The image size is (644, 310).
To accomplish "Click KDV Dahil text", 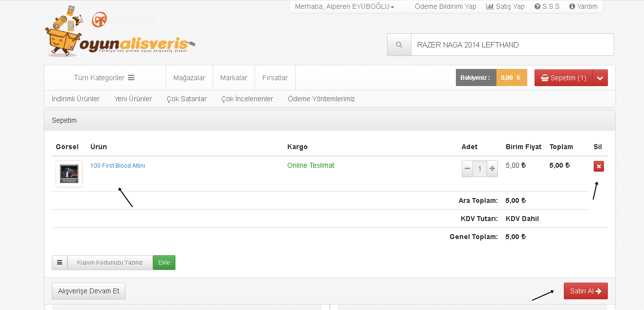I will coord(522,219).
